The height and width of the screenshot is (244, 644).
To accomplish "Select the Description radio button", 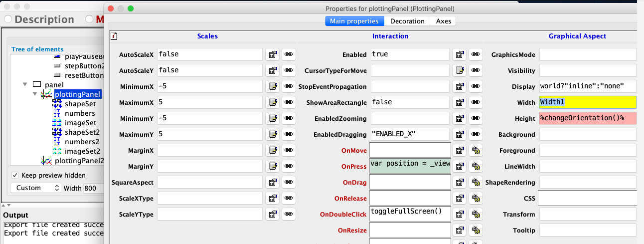I will coord(8,19).
